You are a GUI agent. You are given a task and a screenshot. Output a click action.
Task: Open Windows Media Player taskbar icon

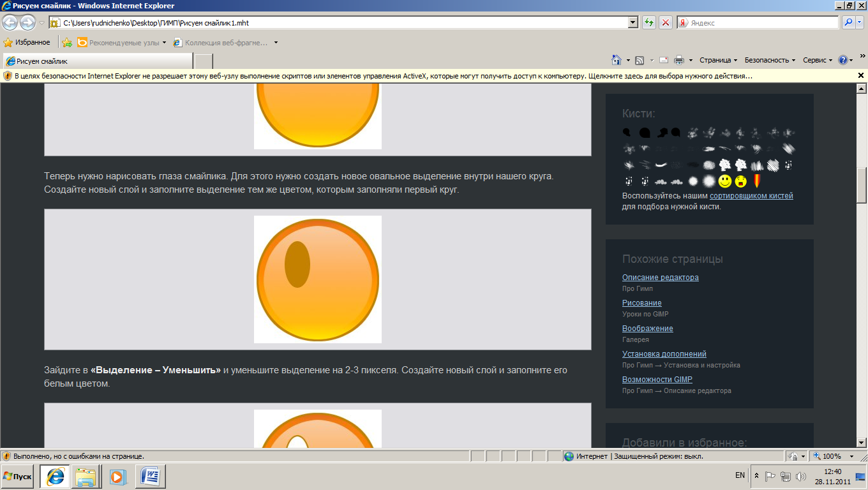click(117, 477)
